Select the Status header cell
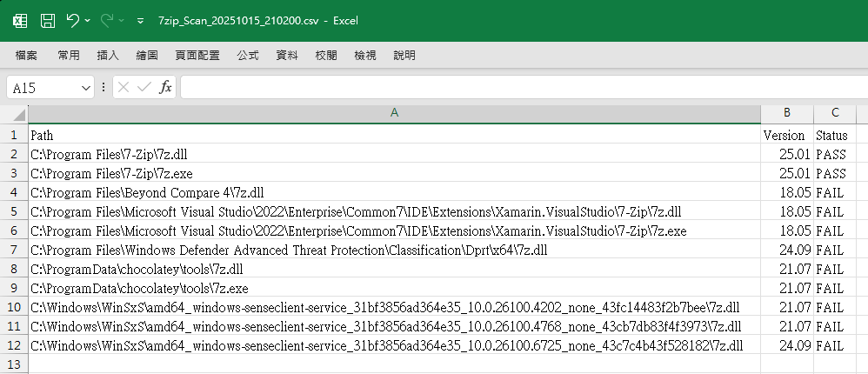 [833, 136]
